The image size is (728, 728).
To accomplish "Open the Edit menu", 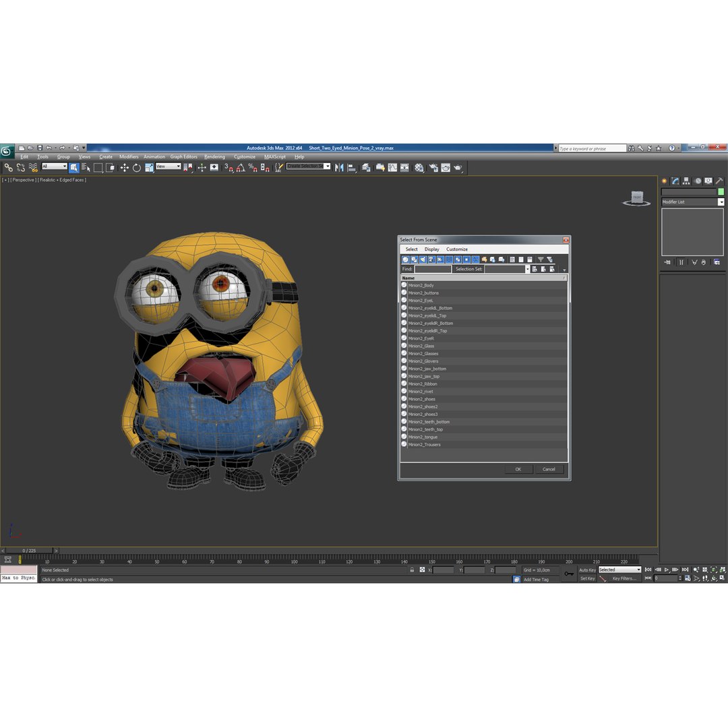I will tap(24, 157).
